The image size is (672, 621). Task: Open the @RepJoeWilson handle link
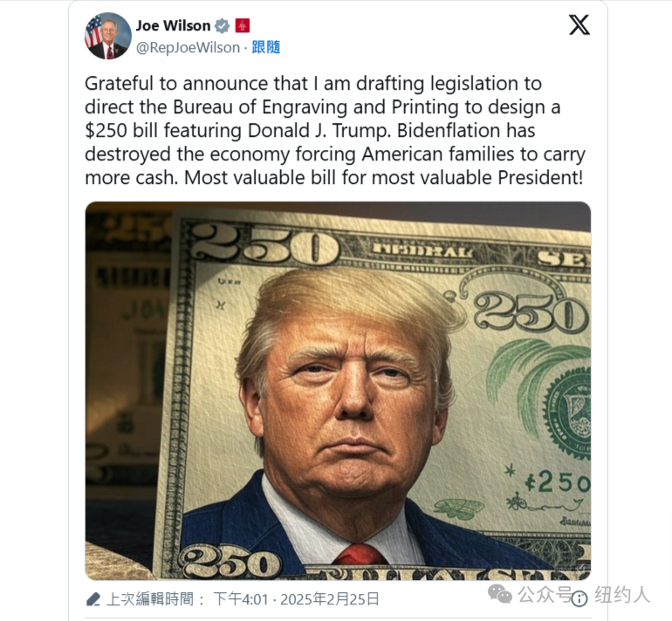(188, 48)
